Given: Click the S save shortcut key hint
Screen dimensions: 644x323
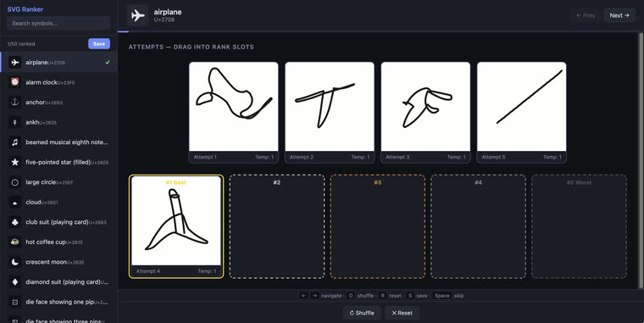Looking at the screenshot, I should (x=410, y=296).
